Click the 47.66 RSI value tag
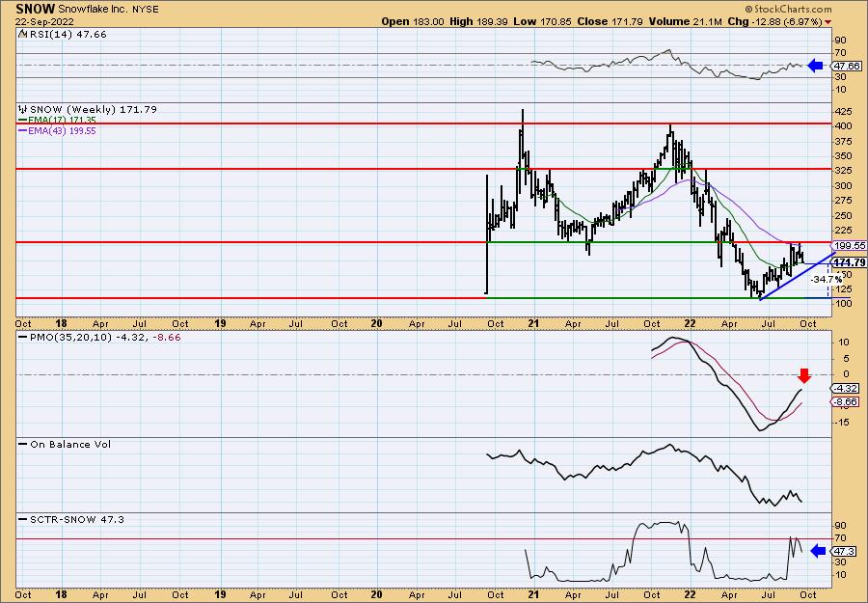The height and width of the screenshot is (603, 868). [848, 66]
